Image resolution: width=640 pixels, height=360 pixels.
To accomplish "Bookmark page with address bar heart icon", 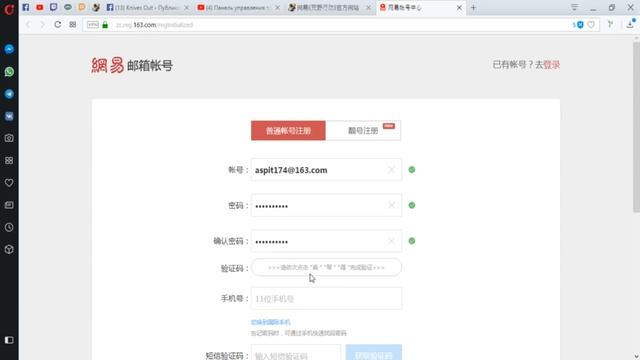I will click(x=591, y=25).
